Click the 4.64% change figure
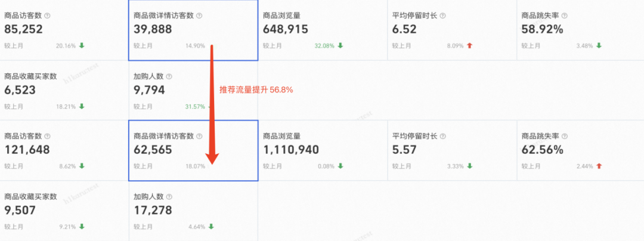Viewport: 644px width, 241px height. (x=197, y=226)
